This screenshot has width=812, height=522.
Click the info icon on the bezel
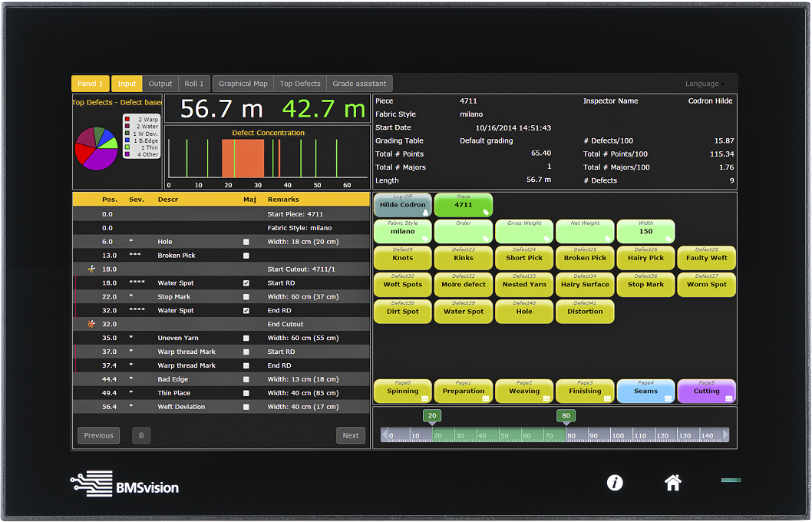[x=614, y=483]
